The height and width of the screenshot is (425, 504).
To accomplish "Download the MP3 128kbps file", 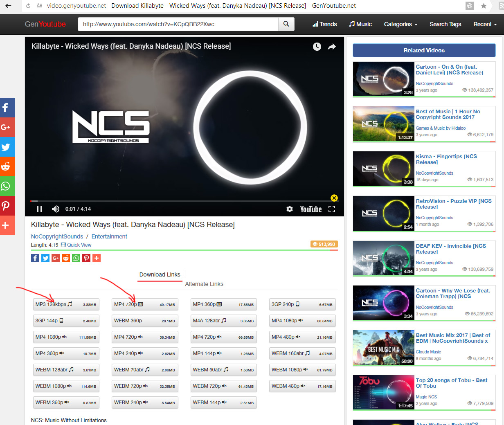I will tap(66, 304).
